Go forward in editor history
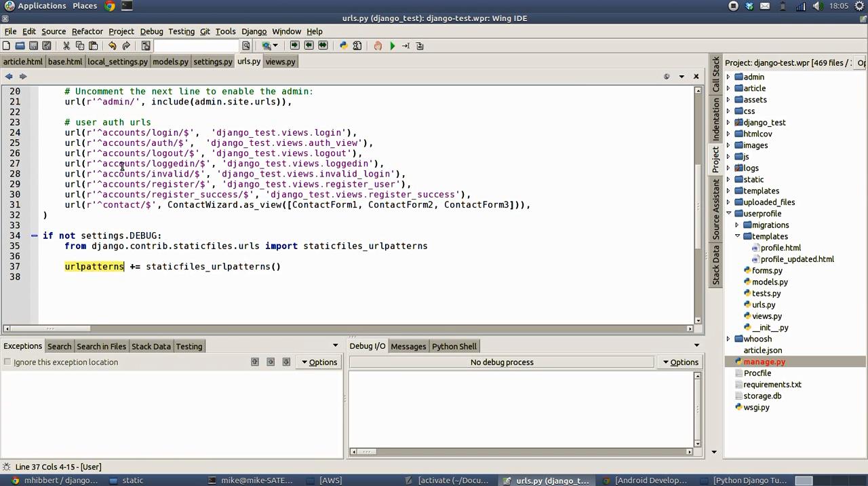The height and width of the screenshot is (486, 868). click(22, 76)
